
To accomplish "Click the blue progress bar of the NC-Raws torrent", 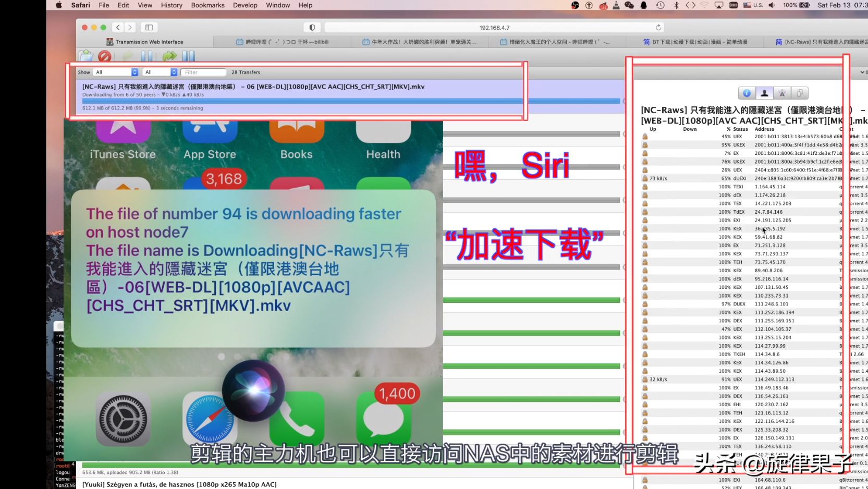I will click(351, 101).
